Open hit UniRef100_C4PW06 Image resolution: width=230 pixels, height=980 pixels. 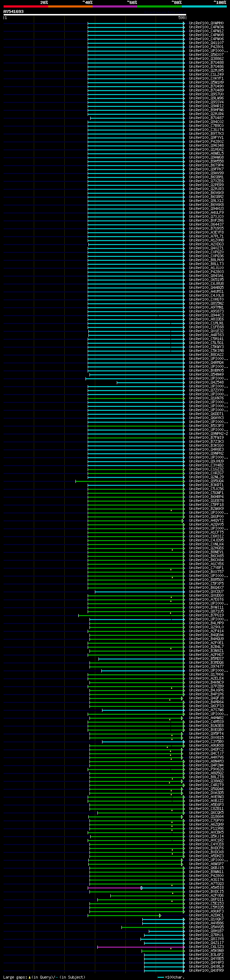(206, 39)
